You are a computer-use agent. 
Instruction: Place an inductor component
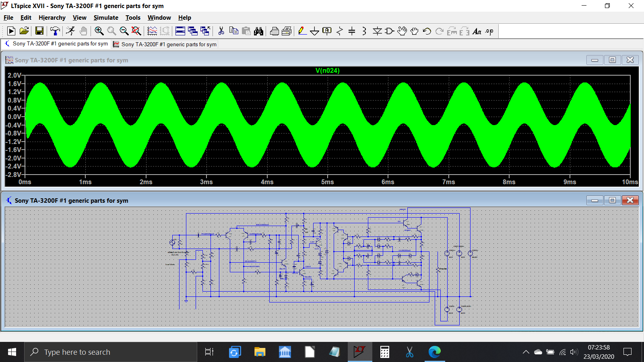click(364, 31)
